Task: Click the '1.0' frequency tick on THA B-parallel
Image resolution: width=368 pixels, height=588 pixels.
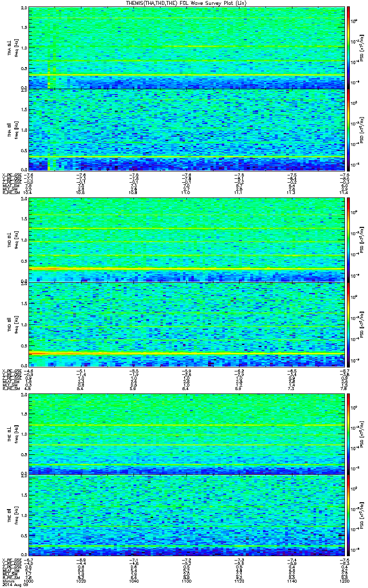Action: pyautogui.click(x=24, y=130)
